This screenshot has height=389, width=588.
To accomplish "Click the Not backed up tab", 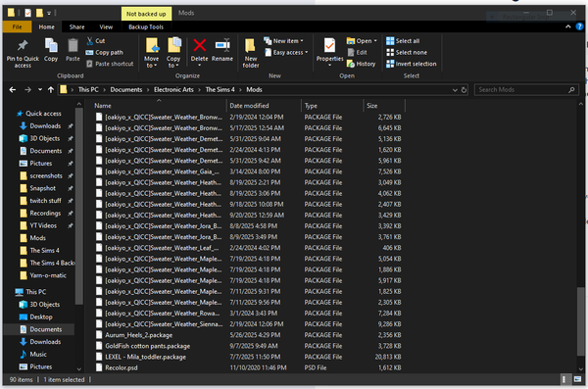I will pos(146,14).
